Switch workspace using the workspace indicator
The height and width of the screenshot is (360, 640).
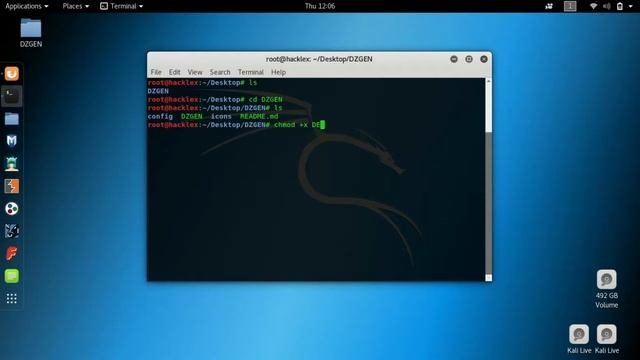click(570, 6)
